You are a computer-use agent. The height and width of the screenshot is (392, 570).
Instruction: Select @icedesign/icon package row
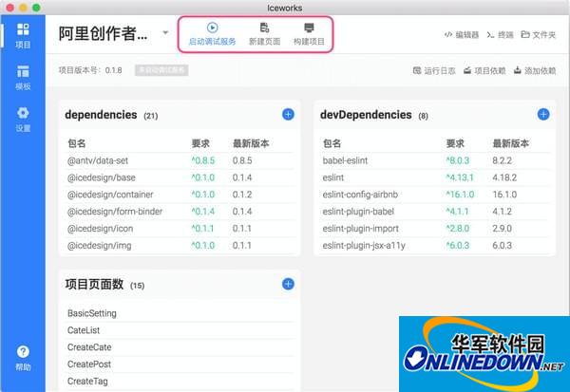(180, 229)
